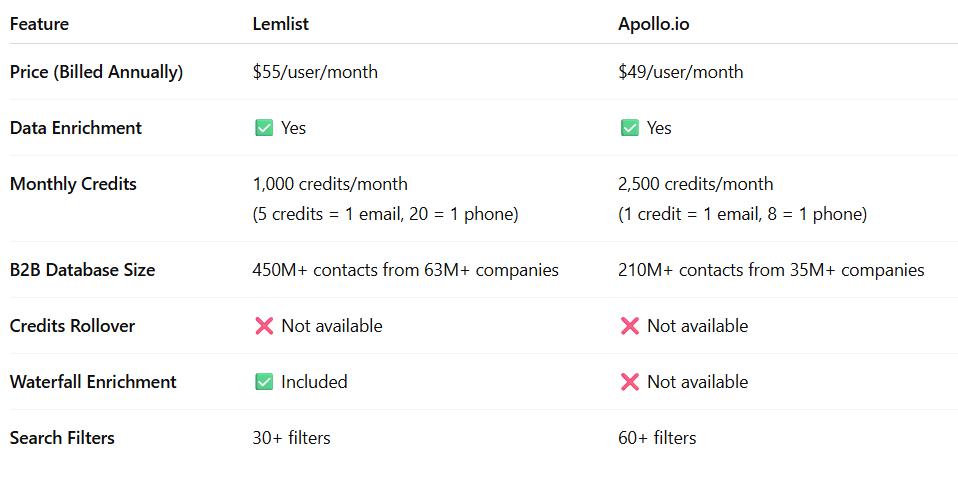Click the red cross in Apollo.io Credits Rollover
This screenshot has width=958, height=483.
[630, 325]
